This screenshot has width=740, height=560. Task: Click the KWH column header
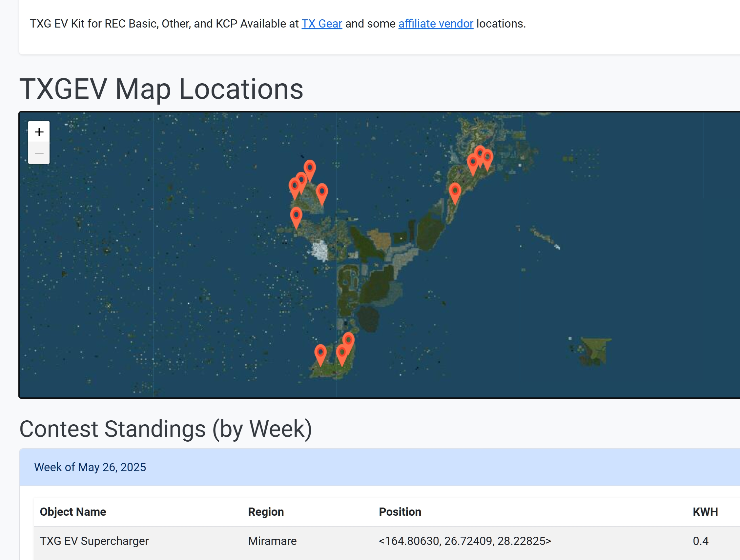point(705,511)
